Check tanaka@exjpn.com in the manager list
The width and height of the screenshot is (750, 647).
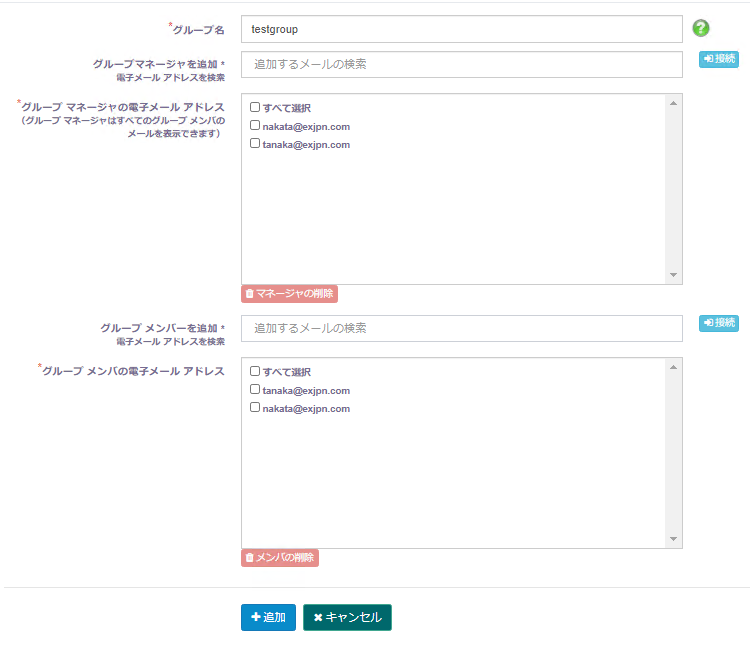(x=255, y=143)
